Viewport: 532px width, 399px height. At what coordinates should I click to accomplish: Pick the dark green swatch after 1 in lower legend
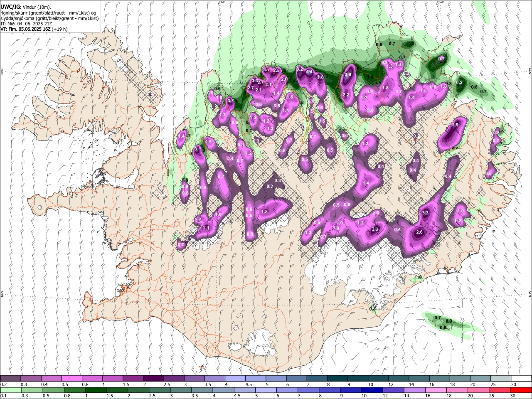(95, 390)
